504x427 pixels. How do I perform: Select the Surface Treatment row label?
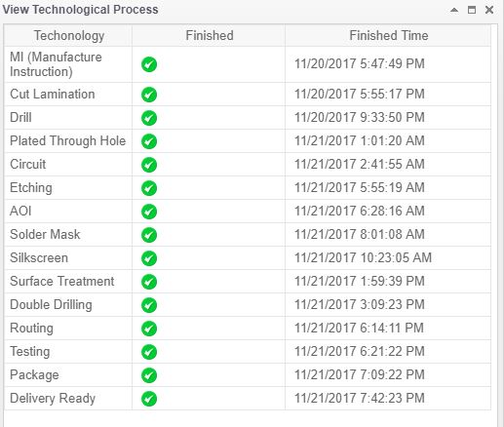(62, 282)
